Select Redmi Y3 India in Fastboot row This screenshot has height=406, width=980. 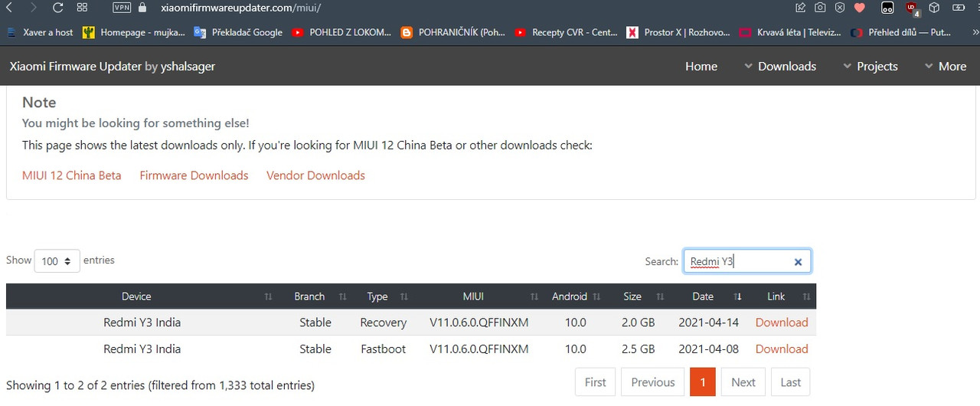[x=142, y=349]
